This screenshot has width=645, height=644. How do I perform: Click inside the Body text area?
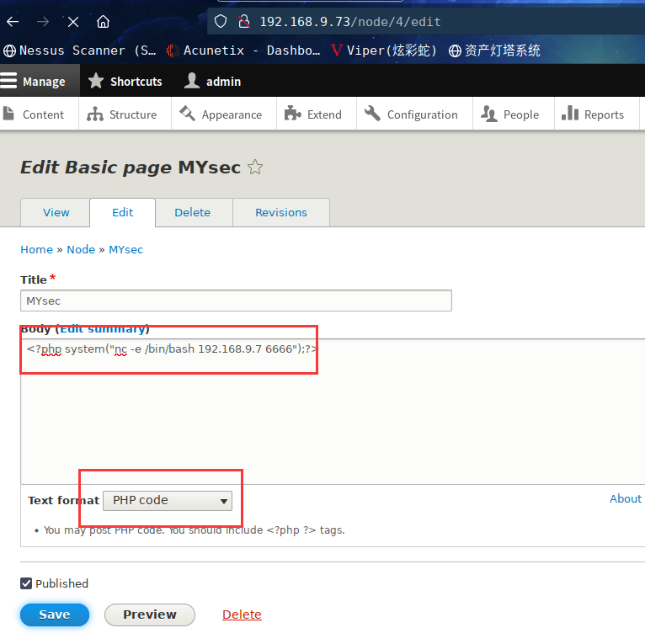(333, 412)
